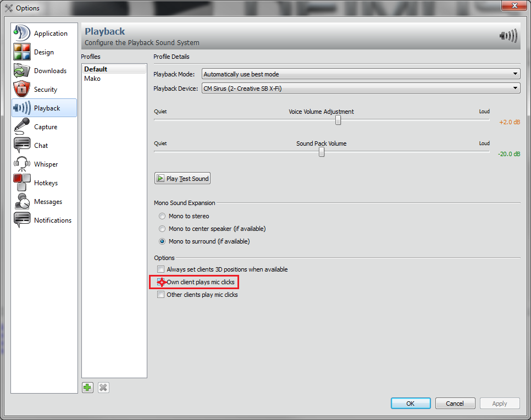Add a new profile with the green plus icon
531x420 pixels.
point(87,388)
